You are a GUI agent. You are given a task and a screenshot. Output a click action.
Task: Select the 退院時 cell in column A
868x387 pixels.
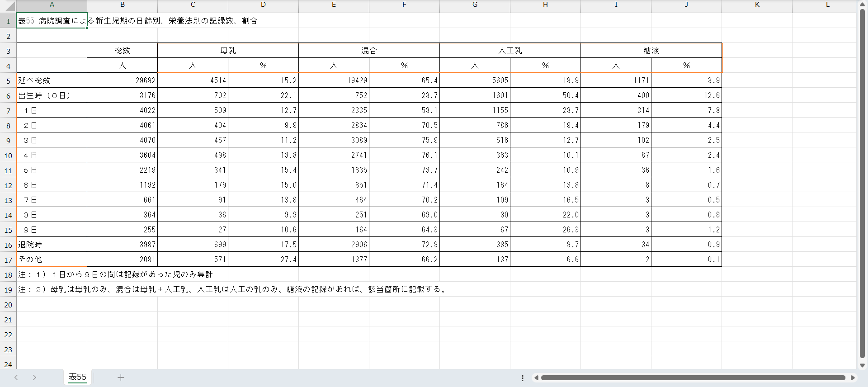click(52, 245)
